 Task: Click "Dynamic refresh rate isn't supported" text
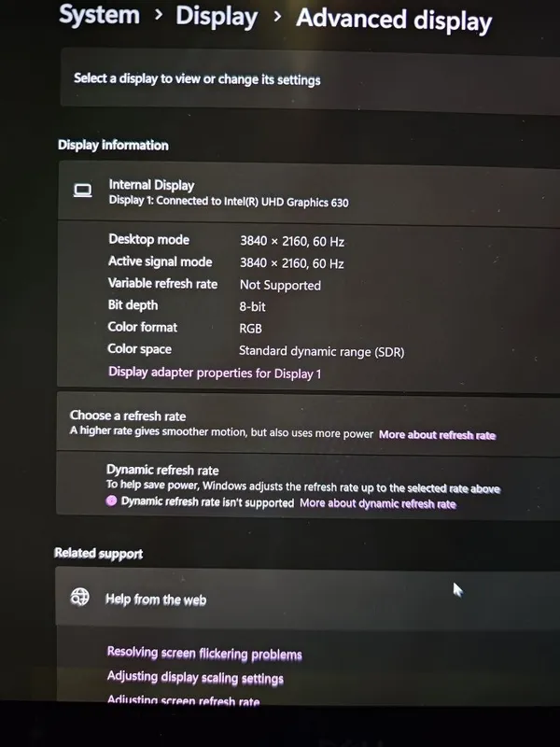point(207,502)
